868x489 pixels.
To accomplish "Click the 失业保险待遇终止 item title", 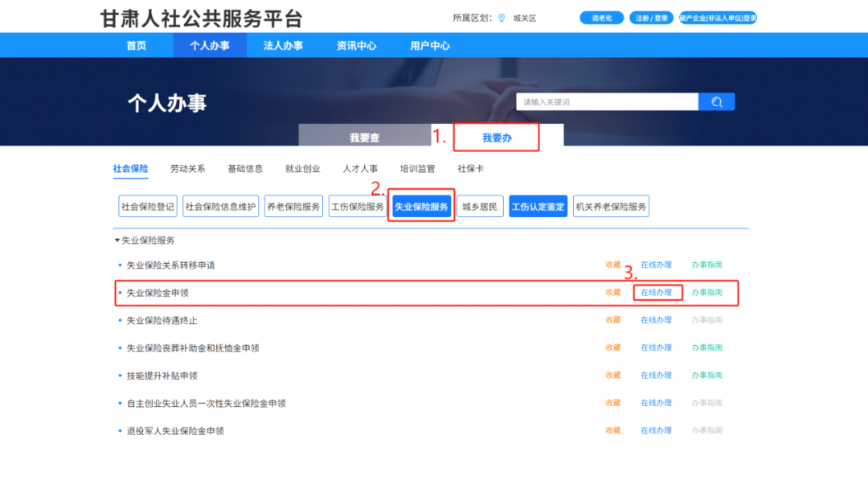I will 162,321.
